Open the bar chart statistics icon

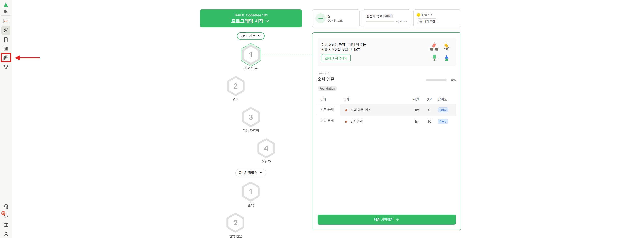pos(6,49)
